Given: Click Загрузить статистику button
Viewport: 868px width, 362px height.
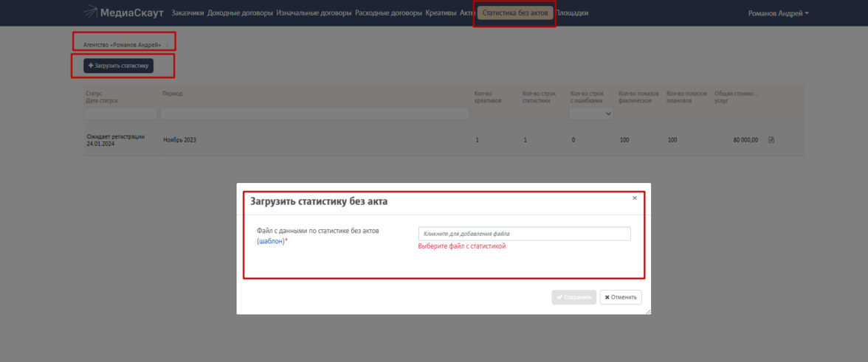Looking at the screenshot, I should 118,66.
